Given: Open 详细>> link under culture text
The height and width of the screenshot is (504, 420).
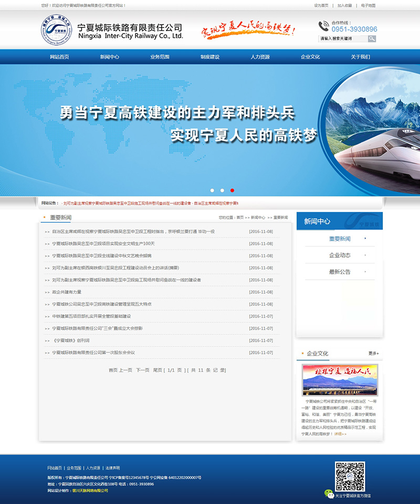Looking at the screenshot, I should (x=341, y=434).
